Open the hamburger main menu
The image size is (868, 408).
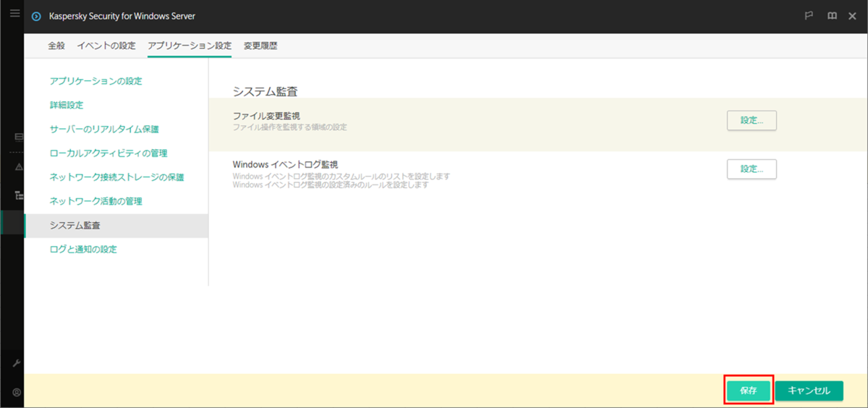[x=14, y=13]
